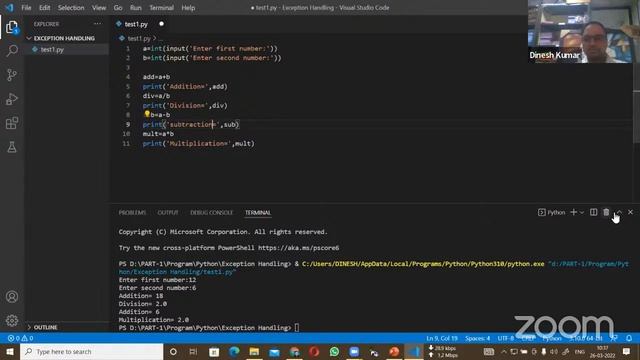Image resolution: width=640 pixels, height=360 pixels.
Task: Click line 6 div=a/b code
Action: [x=156, y=96]
